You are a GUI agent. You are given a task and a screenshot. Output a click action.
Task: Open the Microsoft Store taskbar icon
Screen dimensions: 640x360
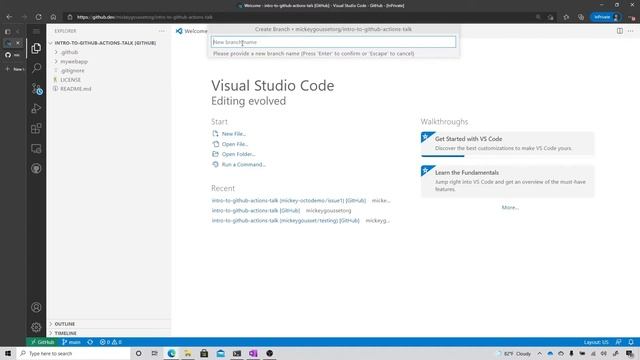204,353
